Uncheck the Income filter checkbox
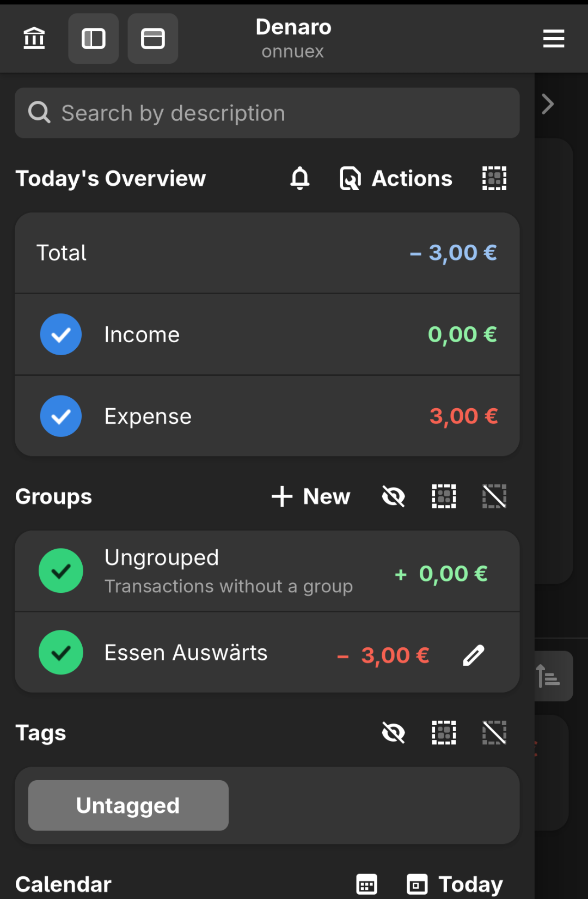The width and height of the screenshot is (588, 899). coord(61,335)
